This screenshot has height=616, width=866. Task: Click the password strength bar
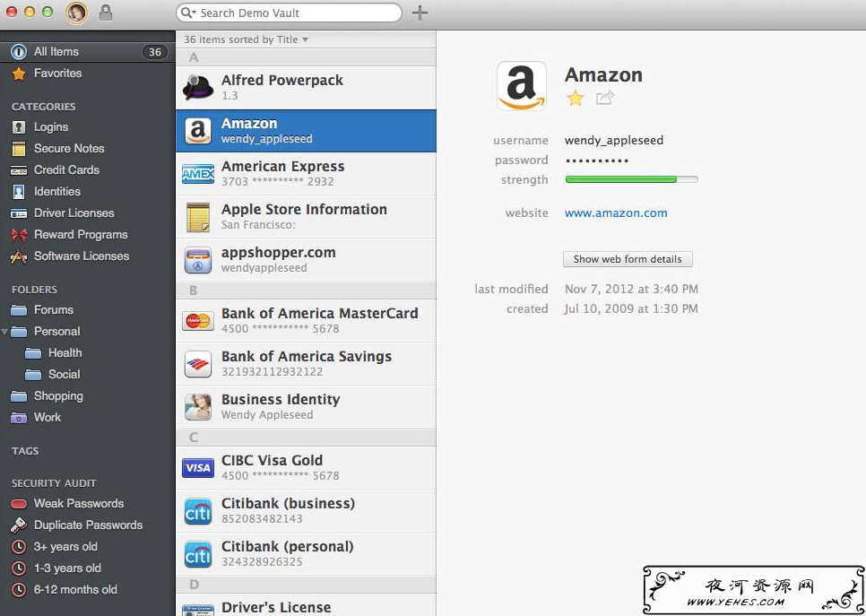click(631, 179)
